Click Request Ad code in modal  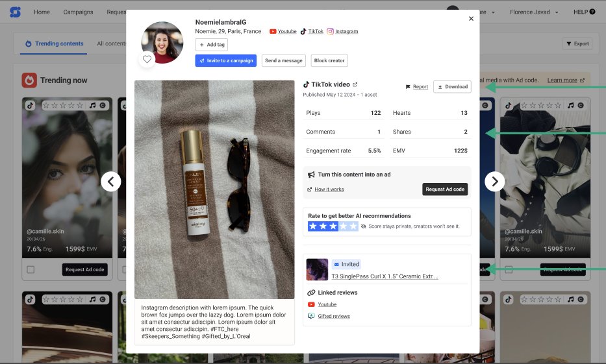tap(445, 189)
